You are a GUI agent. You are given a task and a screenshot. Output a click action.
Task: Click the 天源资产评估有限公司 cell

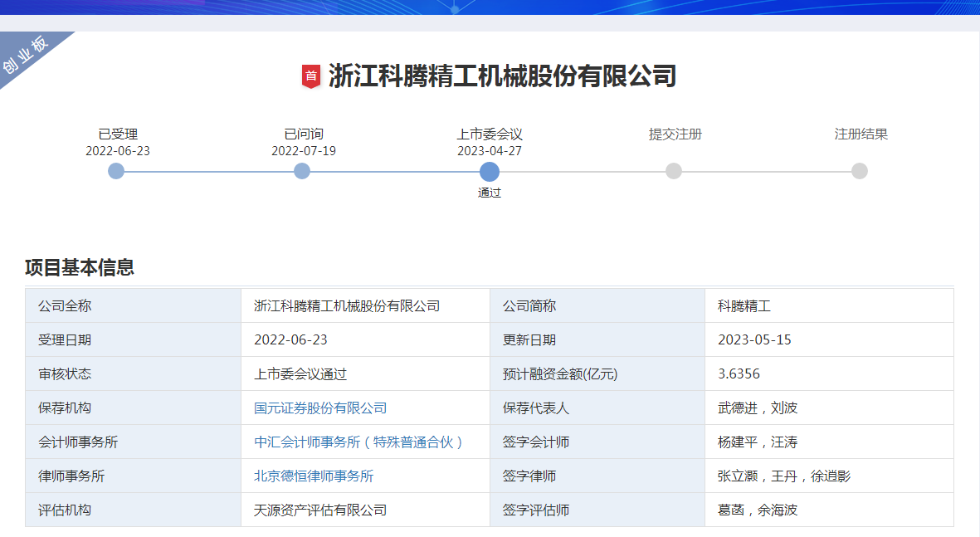[366, 510]
